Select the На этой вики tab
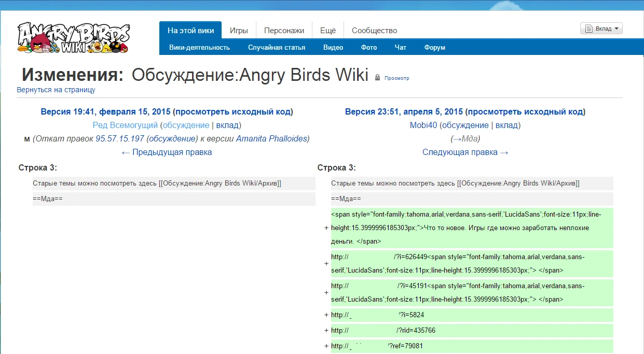The height and width of the screenshot is (354, 644). 190,31
